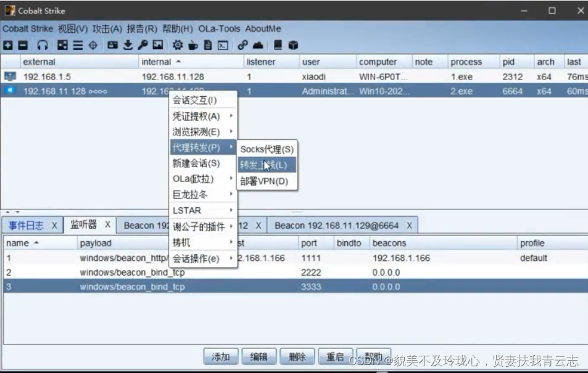
Task: Switch to session table view icon
Action: (x=78, y=46)
